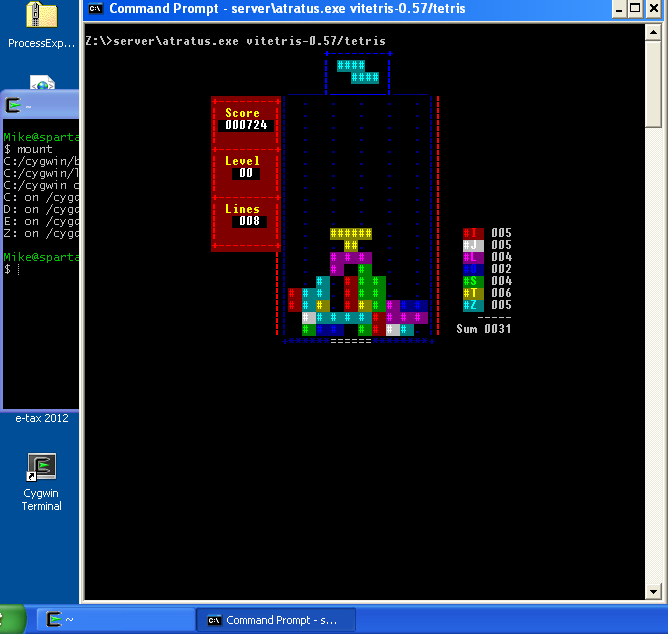Click the Cygwin prompt cursor line
The width and height of the screenshot is (668, 634).
12,269
